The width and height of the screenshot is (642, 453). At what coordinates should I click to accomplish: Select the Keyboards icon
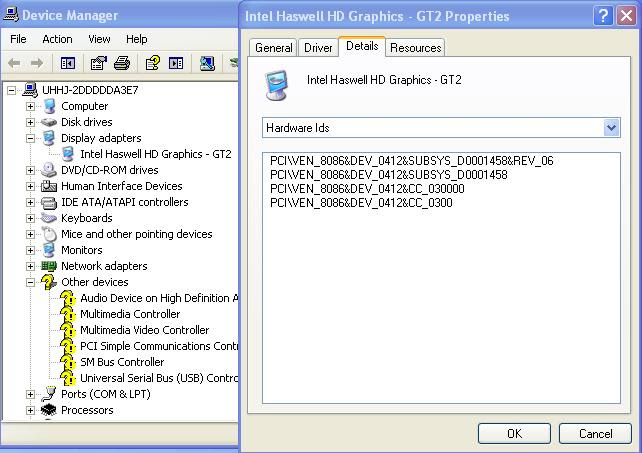pyautogui.click(x=49, y=218)
